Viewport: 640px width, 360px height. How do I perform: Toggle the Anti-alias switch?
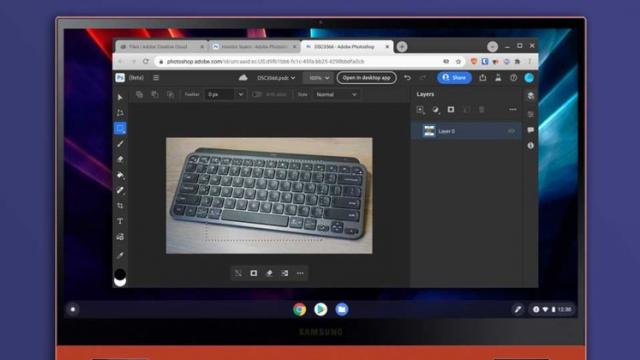click(x=257, y=94)
